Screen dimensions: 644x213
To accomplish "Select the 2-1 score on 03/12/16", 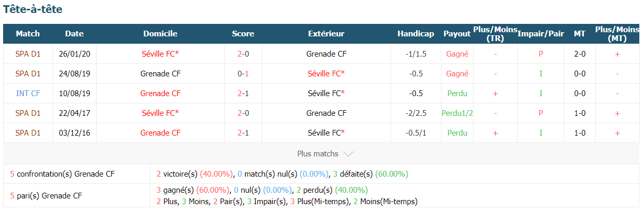I will click(x=243, y=132).
